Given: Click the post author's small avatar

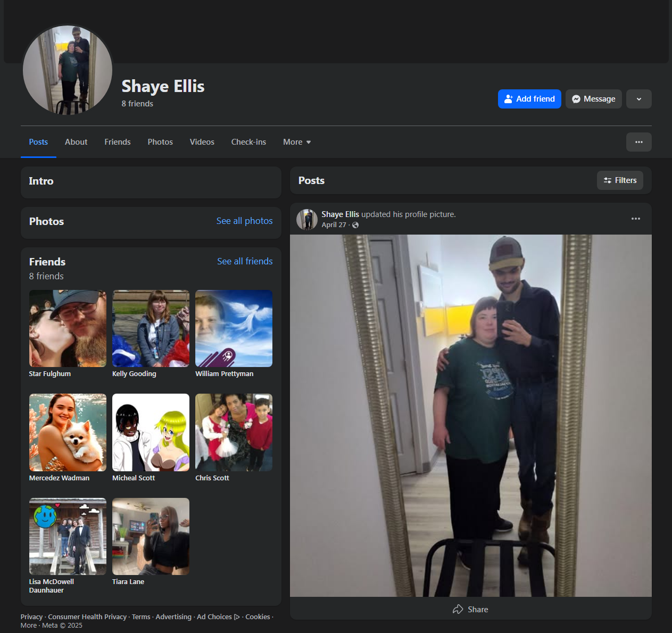Looking at the screenshot, I should (x=307, y=220).
